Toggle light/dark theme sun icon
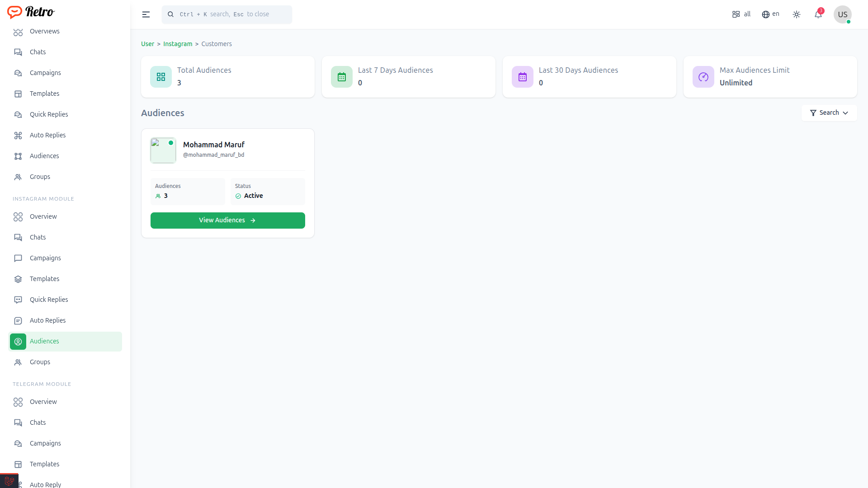Viewport: 868px width, 488px height. click(x=797, y=14)
